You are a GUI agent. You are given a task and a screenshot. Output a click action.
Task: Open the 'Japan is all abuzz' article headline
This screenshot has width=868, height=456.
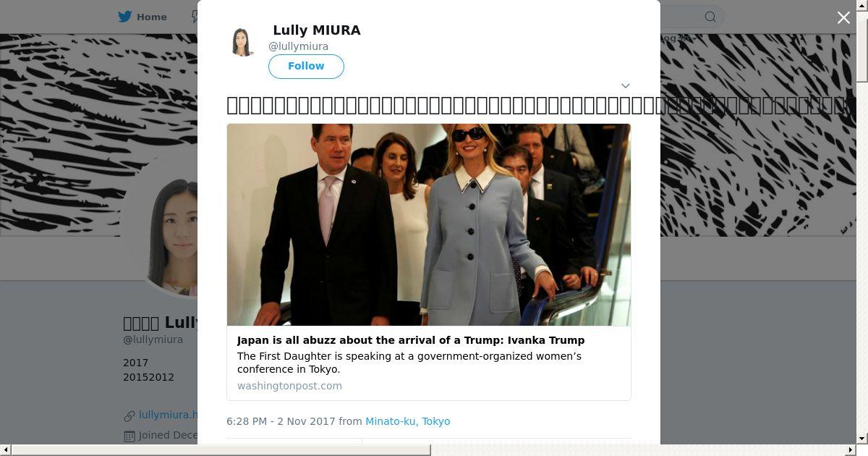coord(411,340)
